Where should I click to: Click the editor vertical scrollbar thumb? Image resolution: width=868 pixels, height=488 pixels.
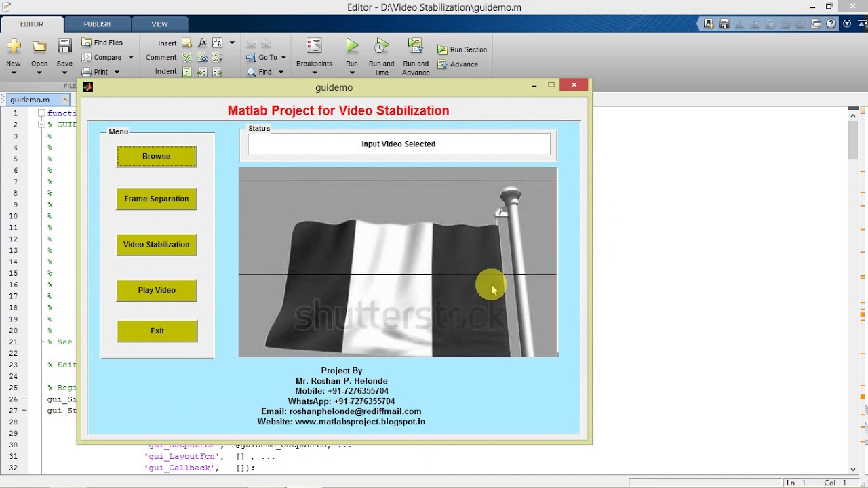[x=853, y=140]
